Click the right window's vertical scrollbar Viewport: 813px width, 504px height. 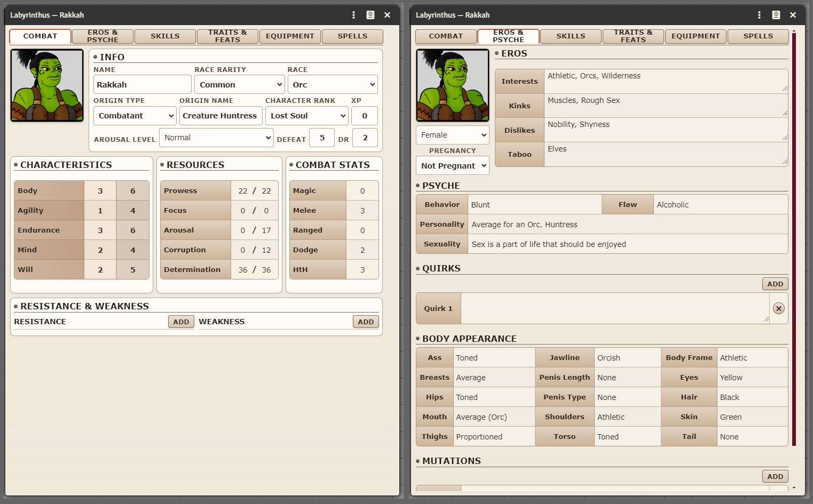coord(794,239)
